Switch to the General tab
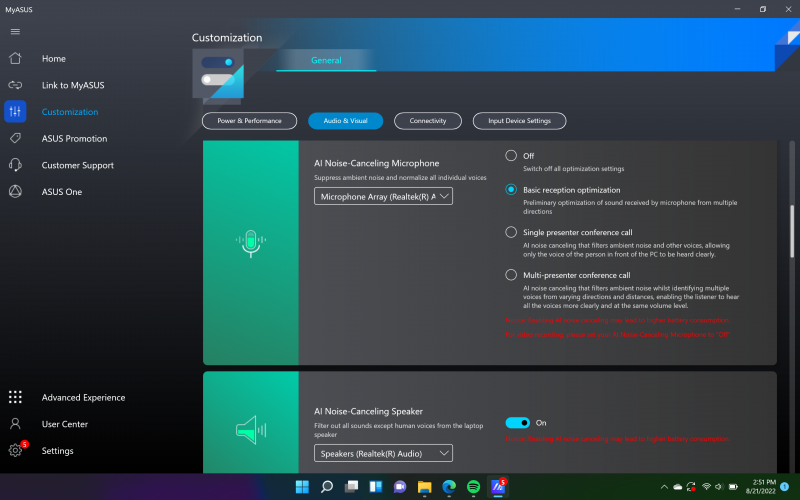 pyautogui.click(x=326, y=60)
